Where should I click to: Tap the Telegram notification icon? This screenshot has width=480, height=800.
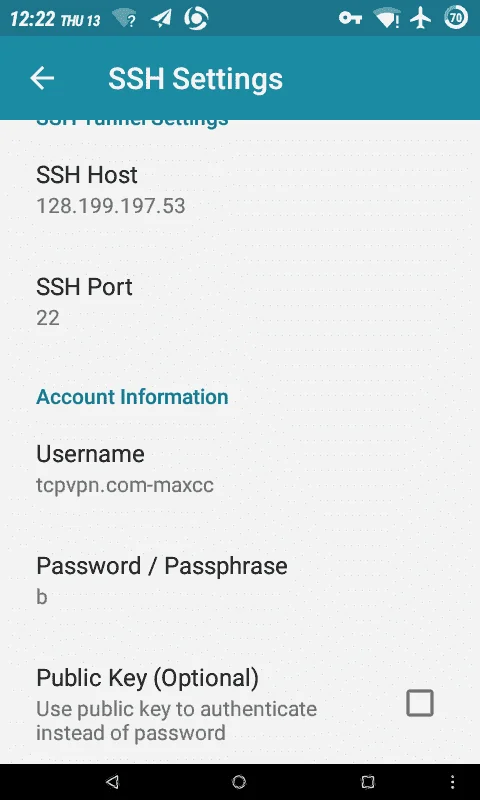(x=161, y=19)
